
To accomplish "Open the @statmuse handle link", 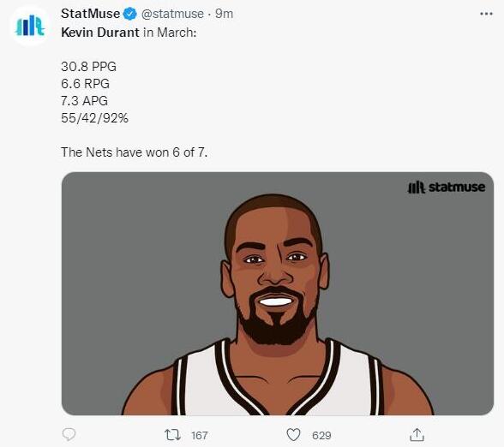I will click(x=172, y=14).
